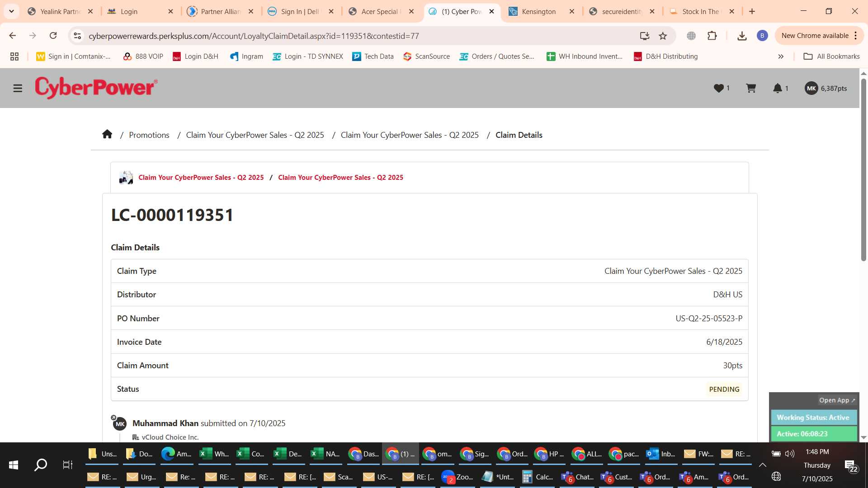Select PO number US-Q2-25-05523-P
This screenshot has height=488, width=868.
pyautogui.click(x=709, y=318)
